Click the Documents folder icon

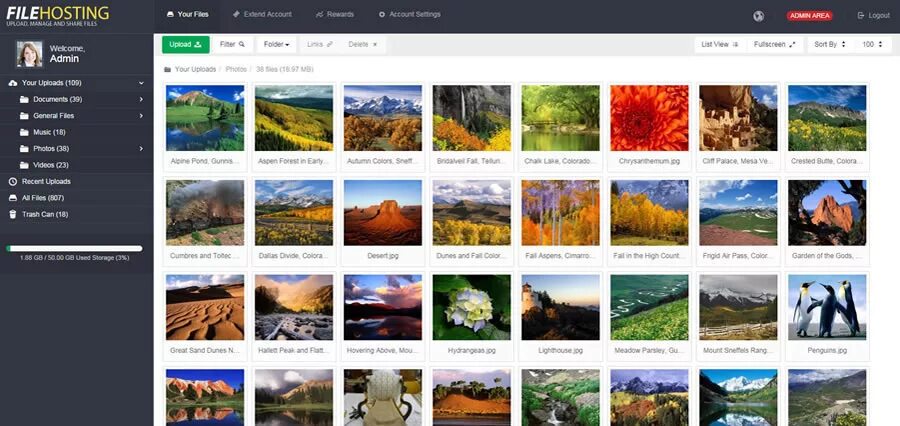24,99
